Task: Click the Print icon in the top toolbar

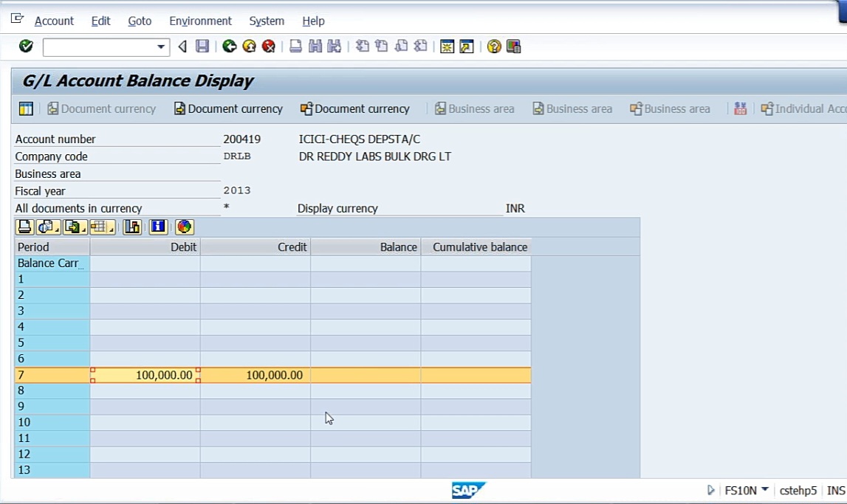Action: tap(295, 46)
